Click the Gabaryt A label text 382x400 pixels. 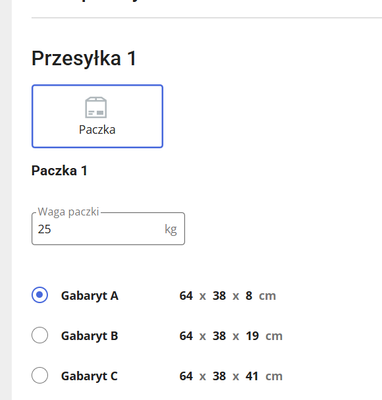tap(90, 296)
